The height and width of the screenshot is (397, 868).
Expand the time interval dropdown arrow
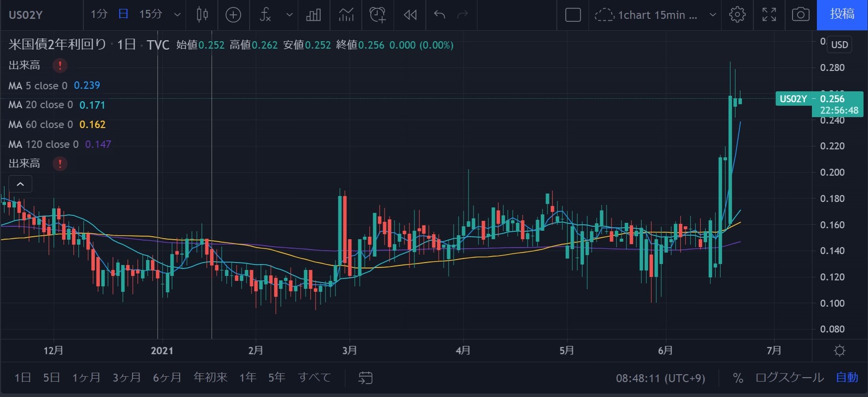point(177,15)
